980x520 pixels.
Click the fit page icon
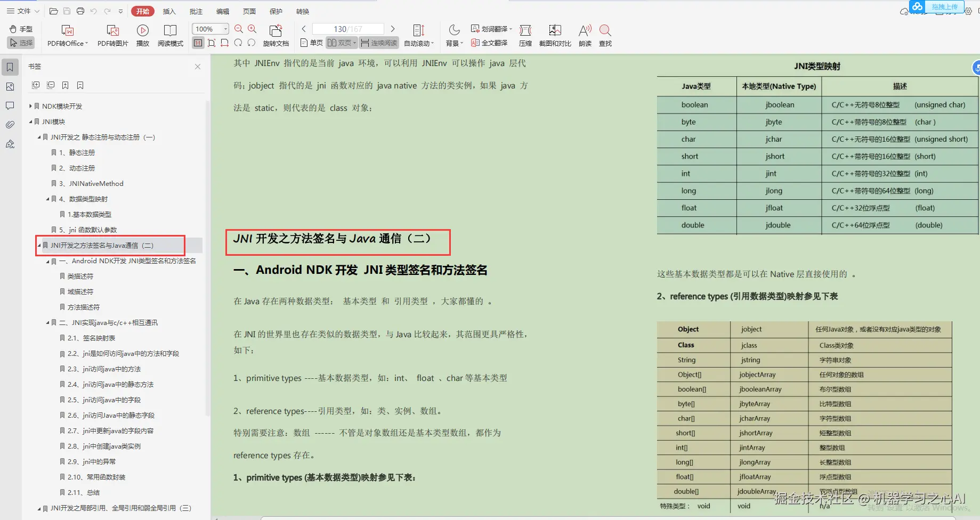(212, 43)
